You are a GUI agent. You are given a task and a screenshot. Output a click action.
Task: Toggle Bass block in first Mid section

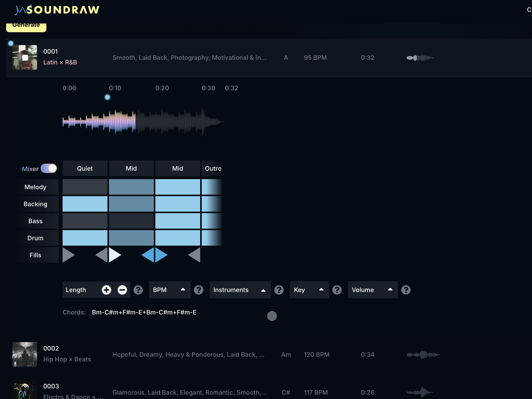coord(131,221)
